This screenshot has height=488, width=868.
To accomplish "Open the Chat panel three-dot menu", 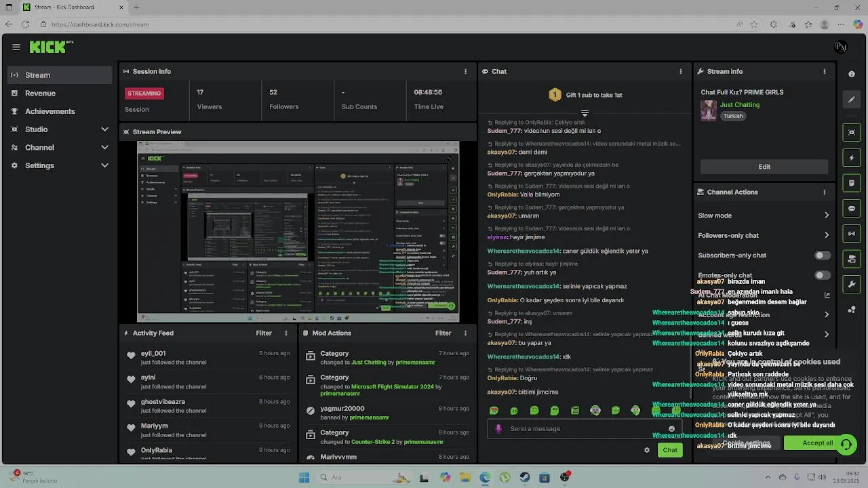I will click(681, 71).
